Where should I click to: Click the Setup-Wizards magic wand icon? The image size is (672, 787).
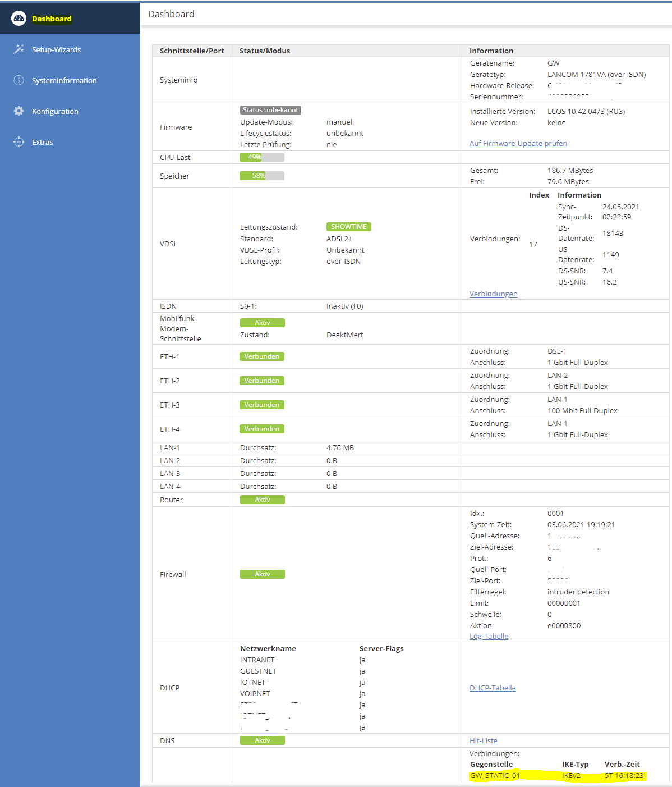click(x=19, y=49)
